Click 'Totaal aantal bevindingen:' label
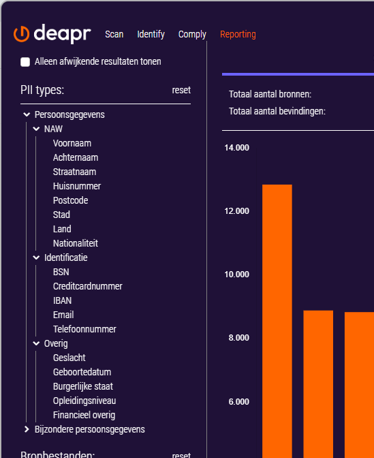374x458 pixels. tap(277, 111)
